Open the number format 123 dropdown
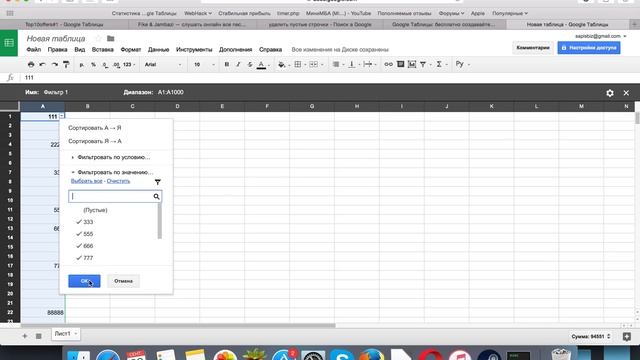The image size is (640, 360). click(129, 64)
